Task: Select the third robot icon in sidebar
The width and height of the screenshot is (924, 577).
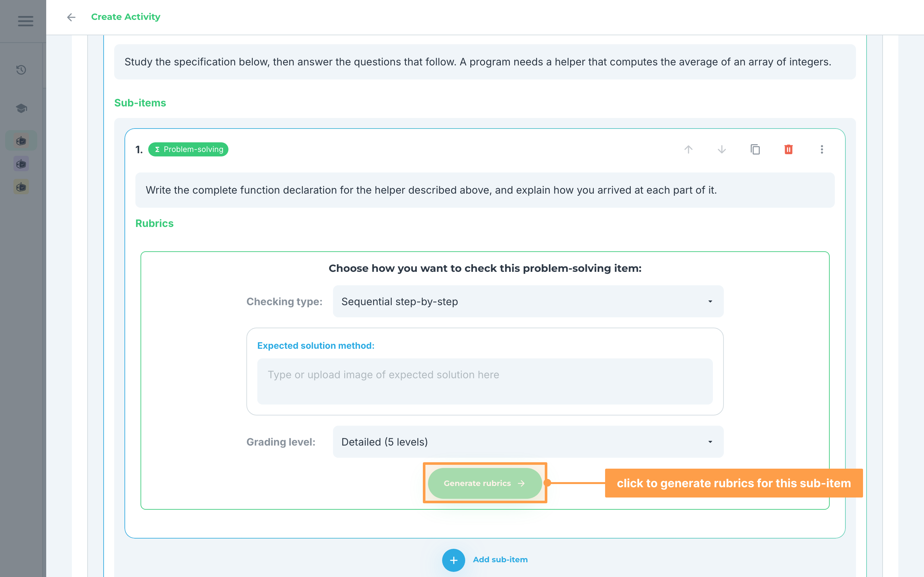Action: (x=21, y=187)
